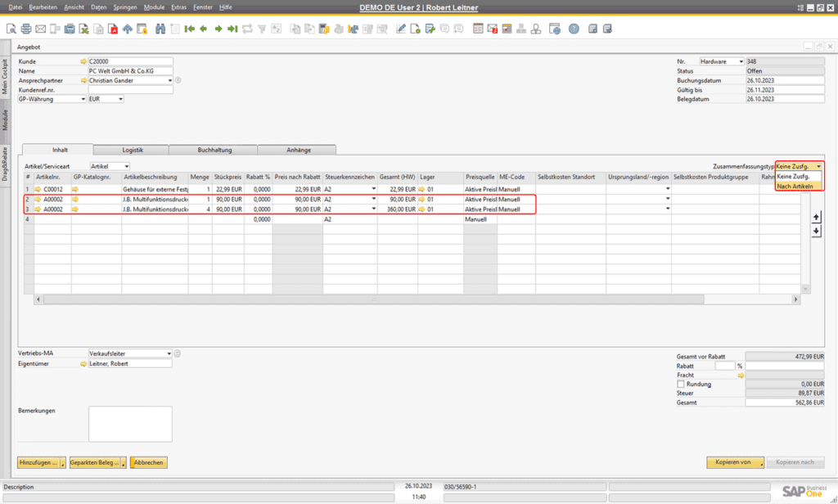Click the Kopieren von button

tap(736, 462)
